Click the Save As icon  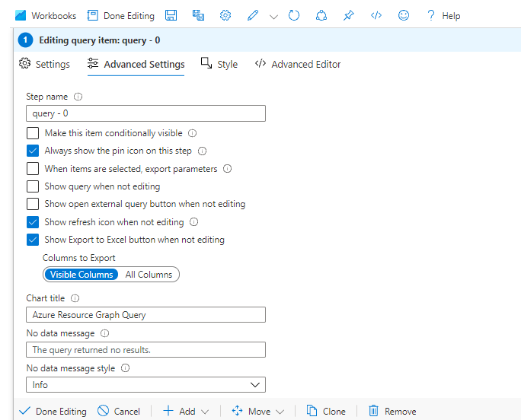pyautogui.click(x=198, y=15)
